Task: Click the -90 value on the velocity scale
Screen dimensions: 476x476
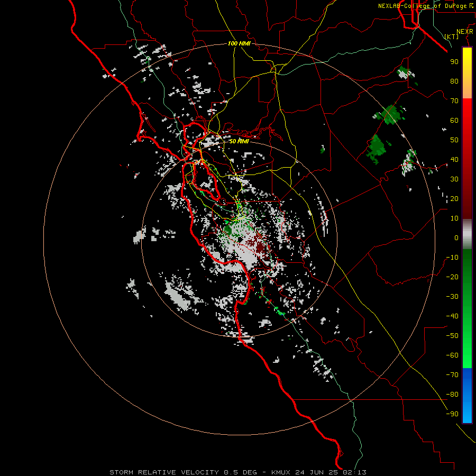Action: (452, 414)
